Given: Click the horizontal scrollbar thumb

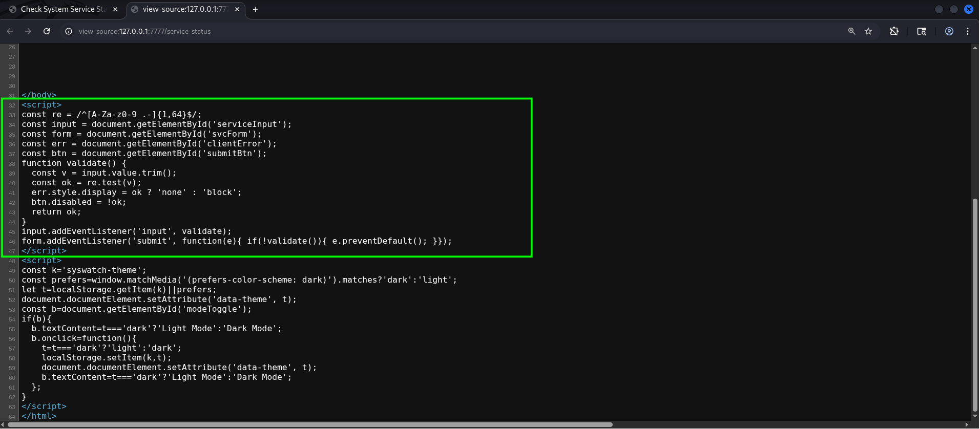Looking at the screenshot, I should point(310,424).
